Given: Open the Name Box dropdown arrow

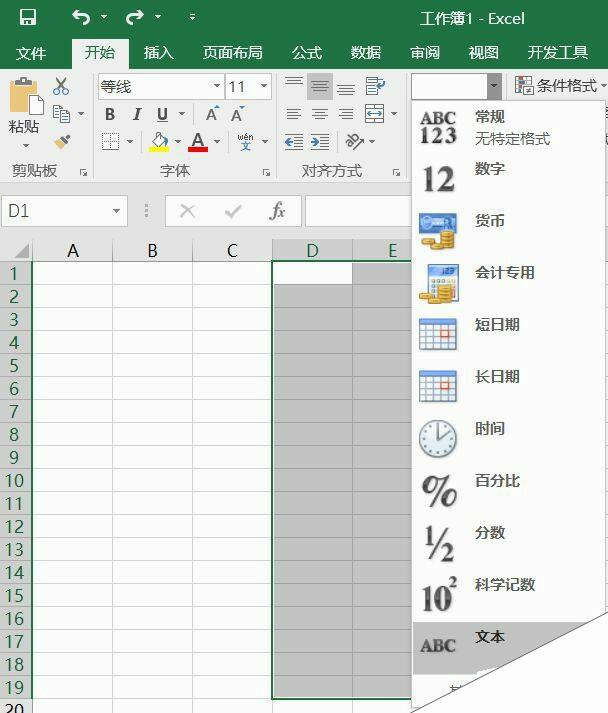Looking at the screenshot, I should [117, 211].
